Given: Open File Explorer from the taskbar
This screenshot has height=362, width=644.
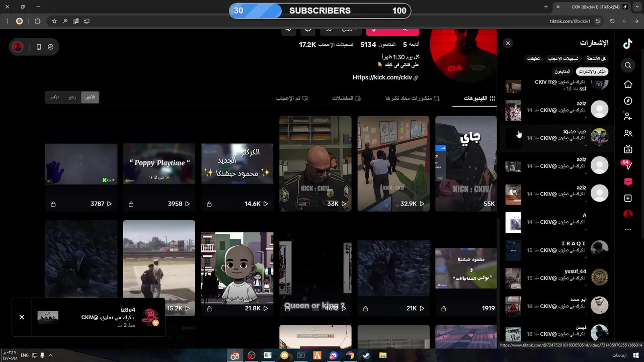Looking at the screenshot, I should (x=382, y=355).
